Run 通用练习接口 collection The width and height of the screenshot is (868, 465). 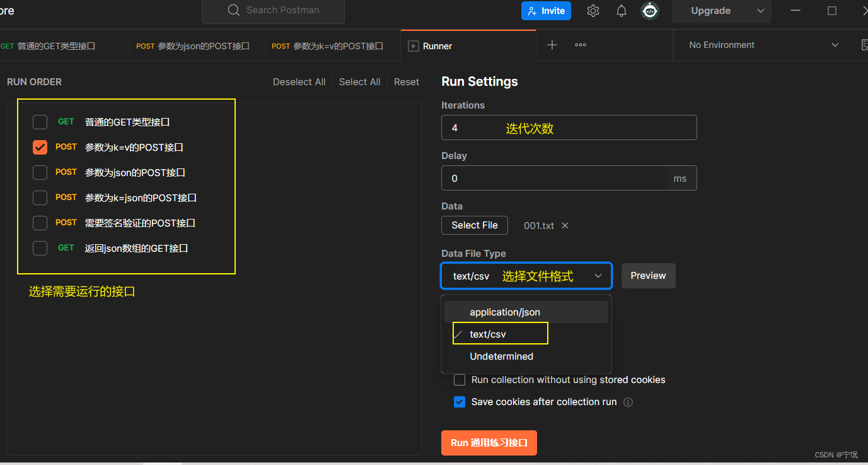point(489,443)
